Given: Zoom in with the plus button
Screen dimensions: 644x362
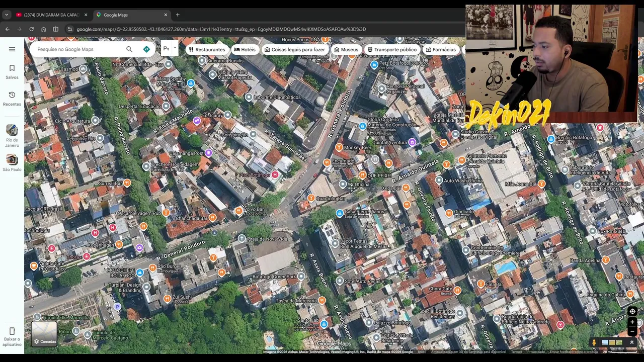Looking at the screenshot, I should pos(632,322).
